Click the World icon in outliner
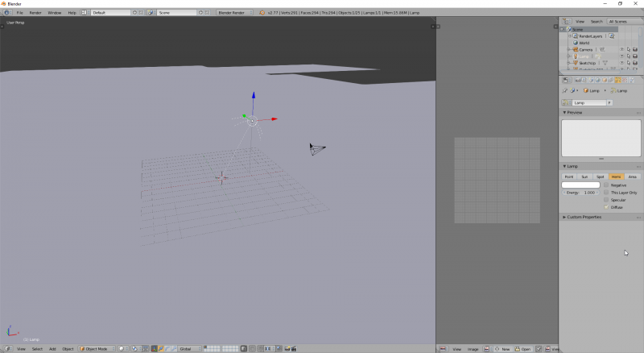Viewport: 644px width, 353px height. [576, 43]
